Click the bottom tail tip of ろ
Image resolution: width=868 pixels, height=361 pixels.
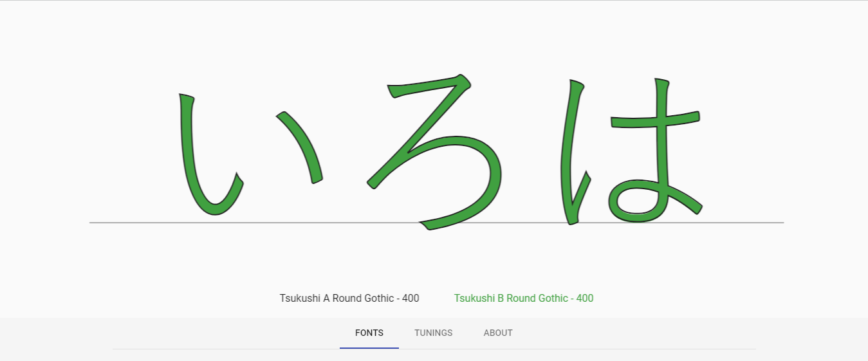pyautogui.click(x=427, y=225)
